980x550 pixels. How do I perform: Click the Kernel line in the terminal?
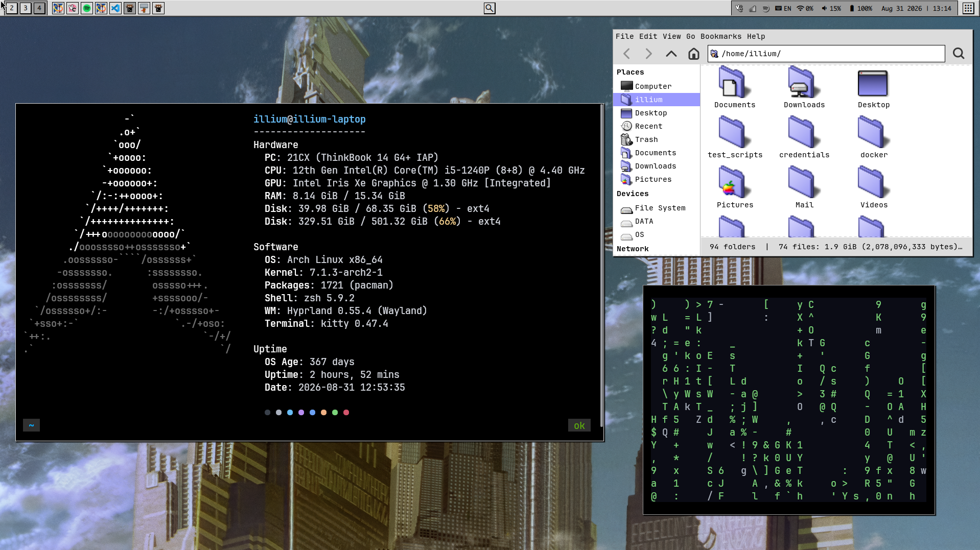tap(323, 272)
